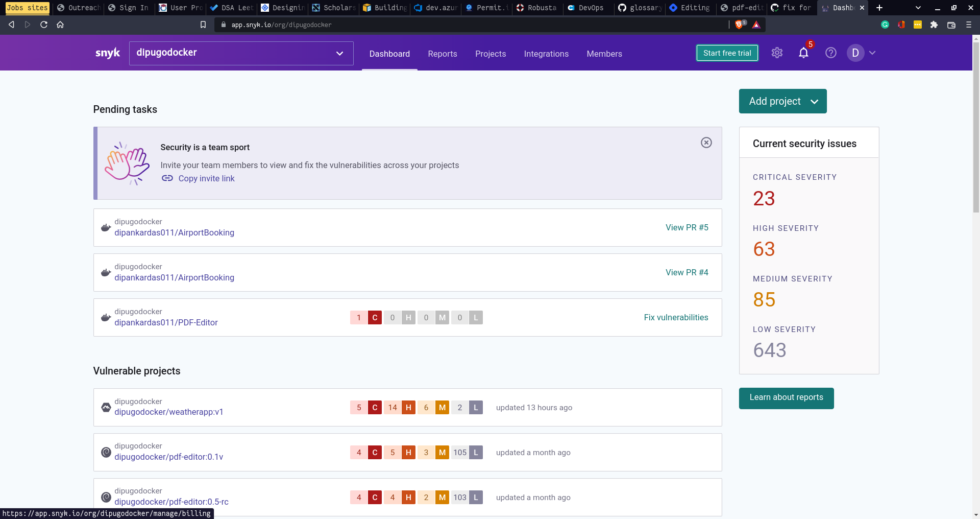Dismiss the Security is a team sport banner

pyautogui.click(x=706, y=143)
